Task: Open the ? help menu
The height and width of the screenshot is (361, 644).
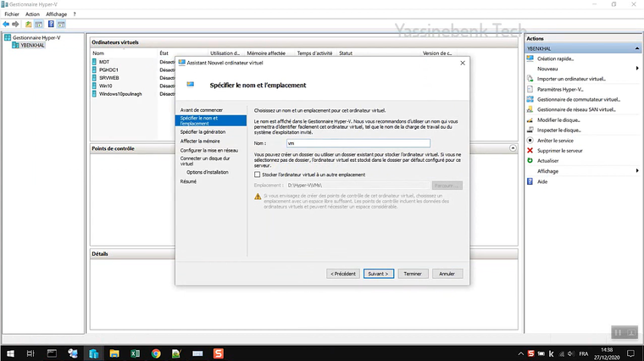Action: [x=75, y=14]
